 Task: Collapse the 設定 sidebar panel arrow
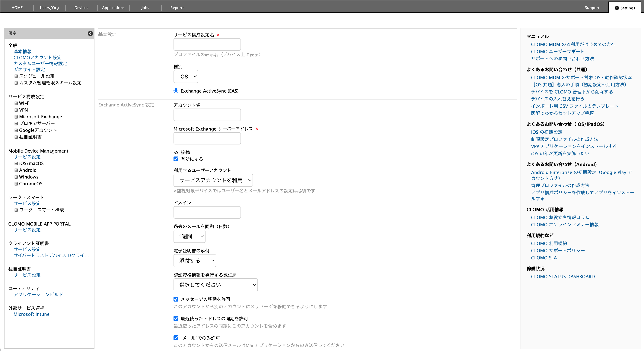point(90,33)
